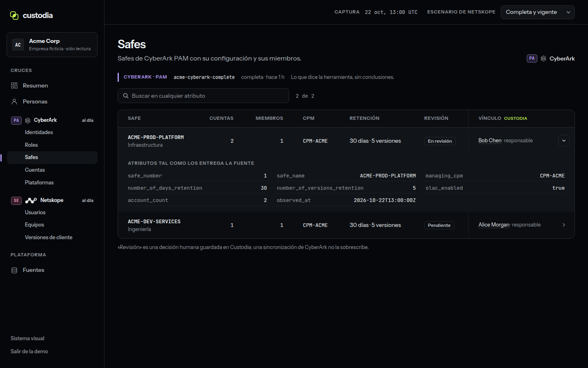
Task: Expand the ACME-DEV-SERVICES row
Action: (564, 225)
